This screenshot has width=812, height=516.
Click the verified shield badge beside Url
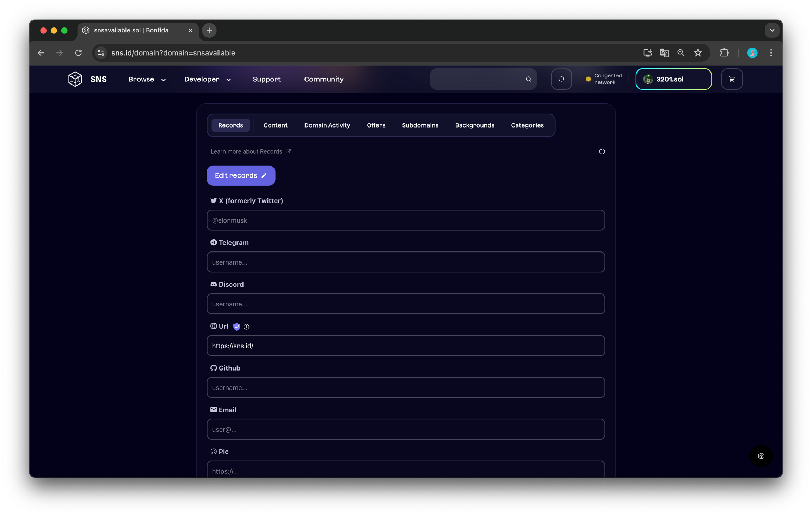click(x=236, y=327)
